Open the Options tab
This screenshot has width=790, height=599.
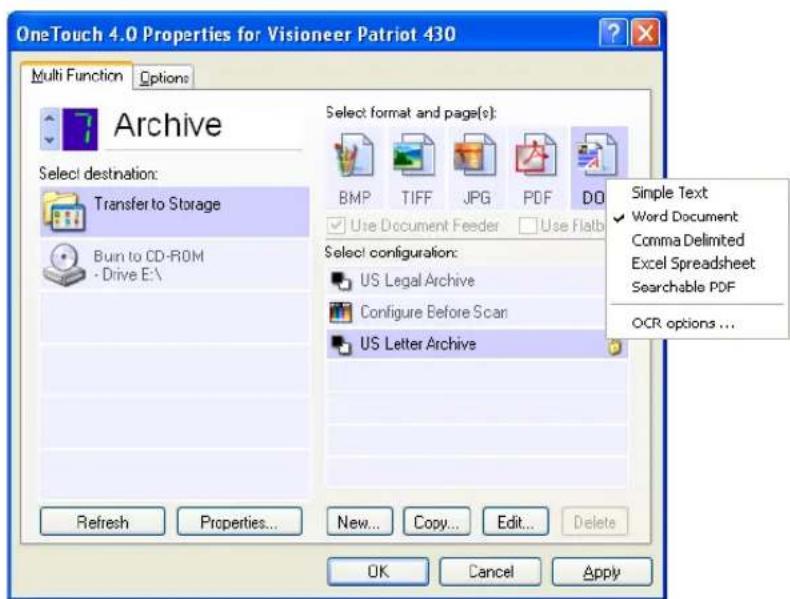[x=164, y=78]
